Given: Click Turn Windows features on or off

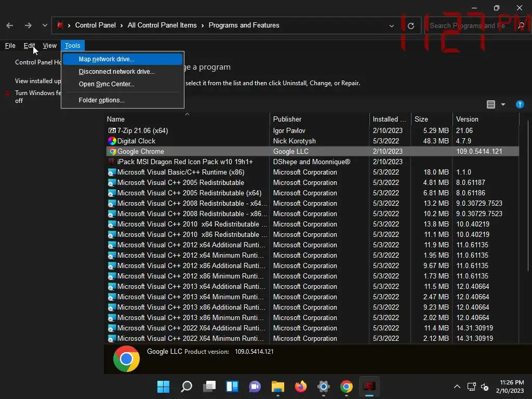Looking at the screenshot, I should pos(38,97).
